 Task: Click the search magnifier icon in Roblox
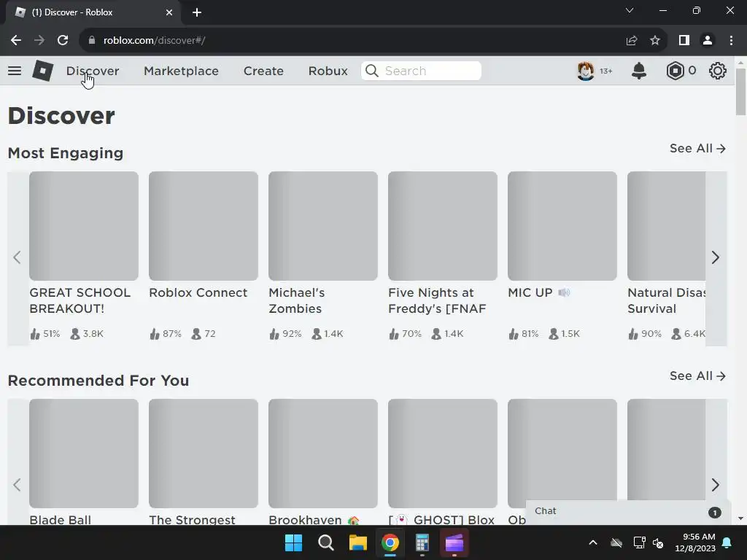point(372,71)
